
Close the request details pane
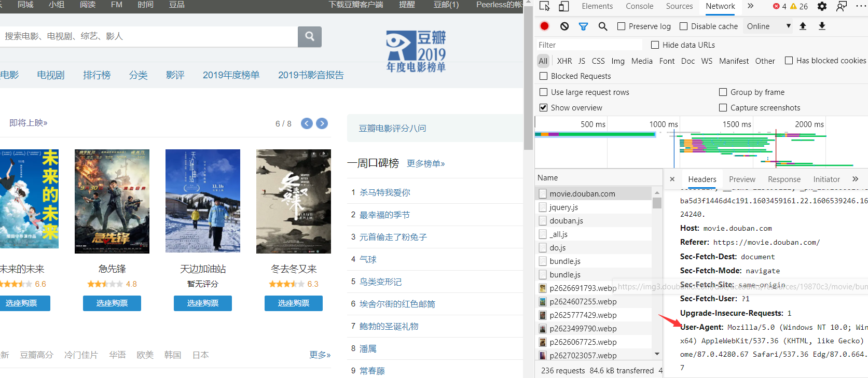pos(672,179)
